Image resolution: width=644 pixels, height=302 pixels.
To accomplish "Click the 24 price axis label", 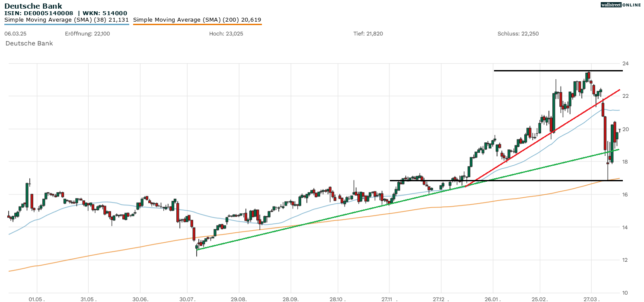I will (x=625, y=64).
